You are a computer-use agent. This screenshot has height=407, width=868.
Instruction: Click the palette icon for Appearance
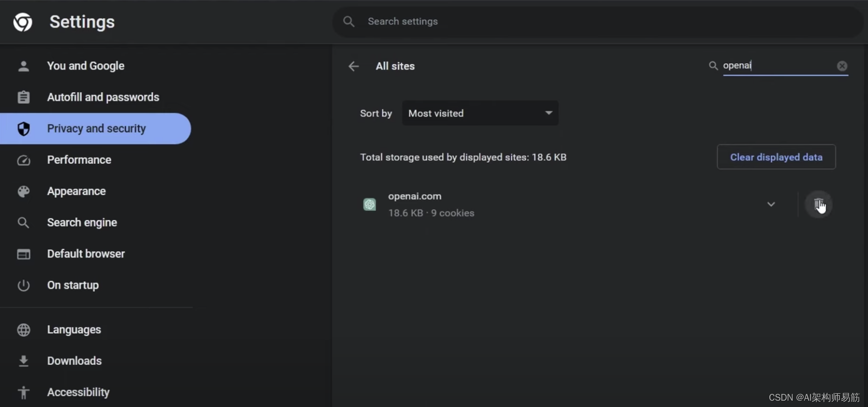(x=23, y=191)
